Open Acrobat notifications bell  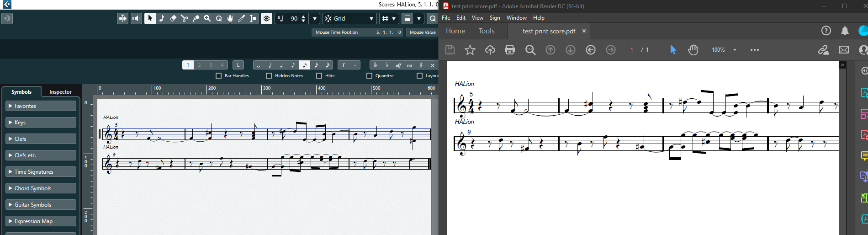pyautogui.click(x=845, y=31)
